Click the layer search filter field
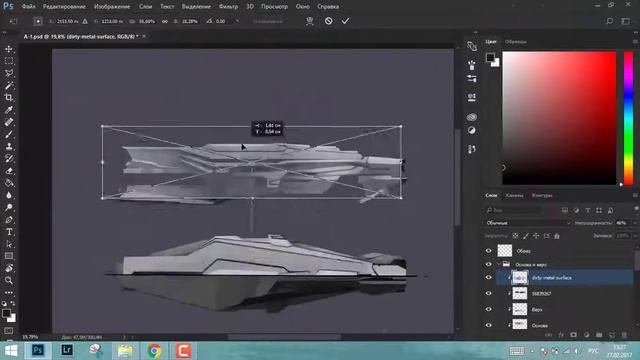The height and width of the screenshot is (360, 640). click(513, 210)
